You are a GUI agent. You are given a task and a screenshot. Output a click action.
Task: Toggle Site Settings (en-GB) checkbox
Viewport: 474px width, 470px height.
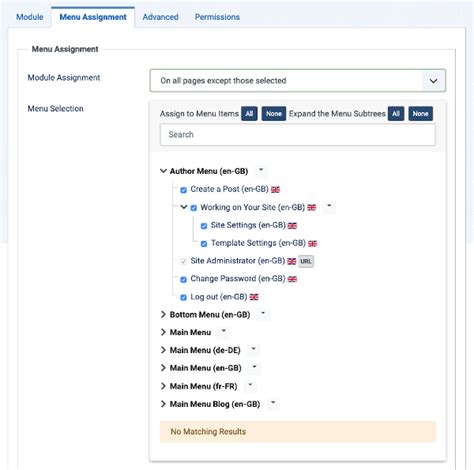click(x=204, y=226)
